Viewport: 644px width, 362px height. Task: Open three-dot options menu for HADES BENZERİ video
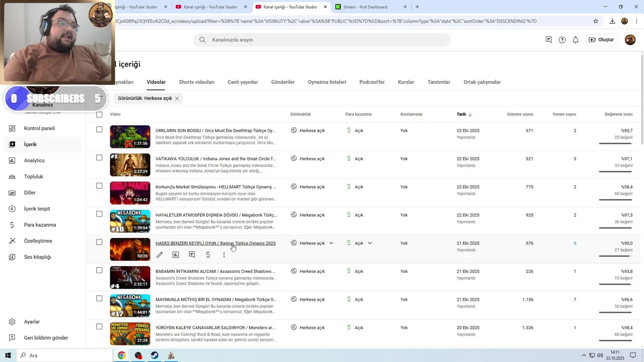click(x=224, y=255)
